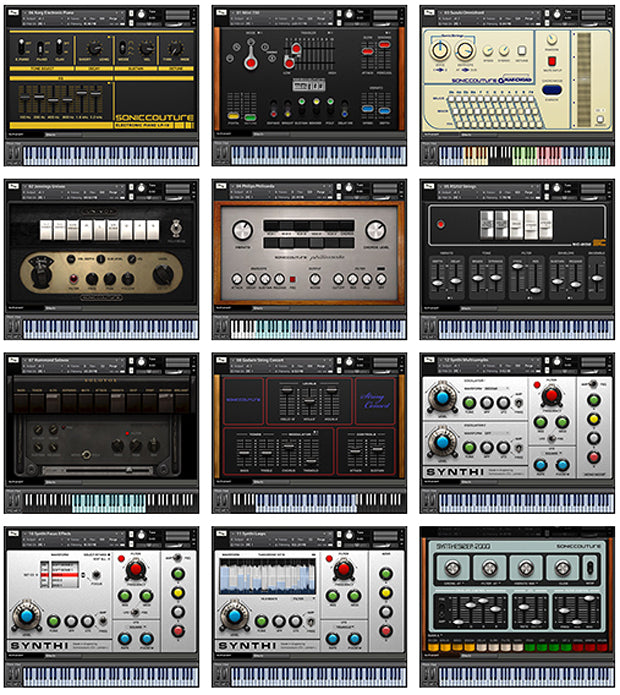Click the rightmost slider on RS202 Strings
This screenshot has width=620, height=695.
[x=597, y=278]
